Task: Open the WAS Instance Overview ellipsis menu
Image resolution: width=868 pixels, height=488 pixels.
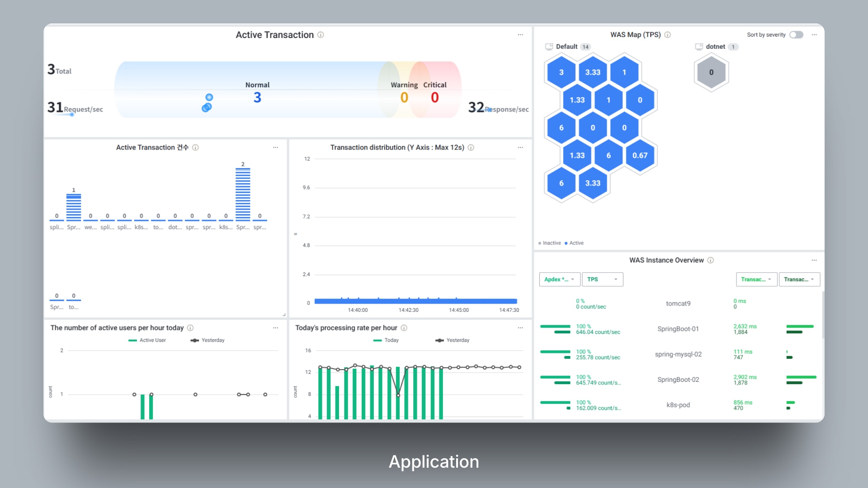Action: point(814,260)
